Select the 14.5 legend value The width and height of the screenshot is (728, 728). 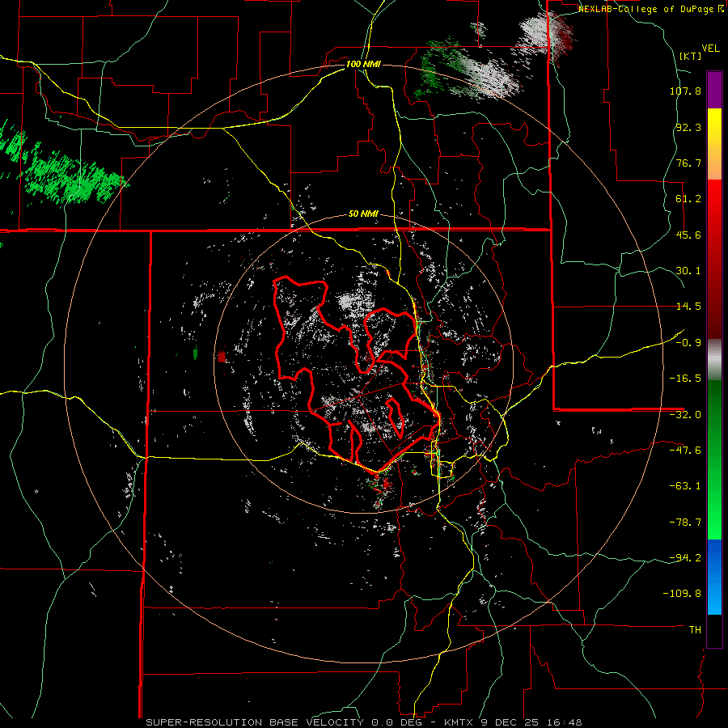click(688, 307)
